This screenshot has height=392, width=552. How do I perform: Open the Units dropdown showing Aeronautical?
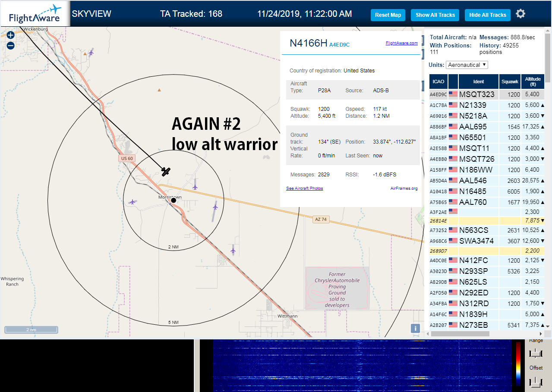(467, 65)
